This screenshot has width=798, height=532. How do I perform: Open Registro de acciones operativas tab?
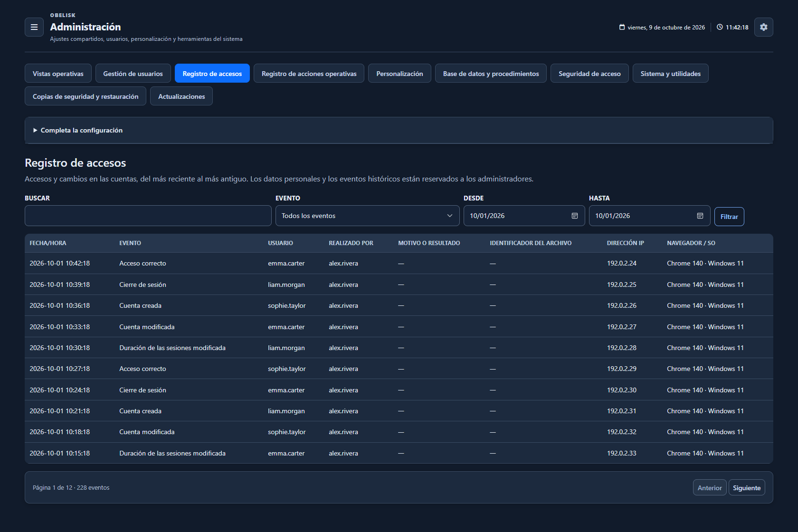pyautogui.click(x=309, y=74)
